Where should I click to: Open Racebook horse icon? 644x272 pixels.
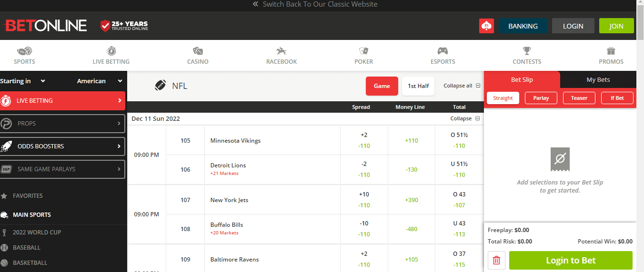click(282, 51)
